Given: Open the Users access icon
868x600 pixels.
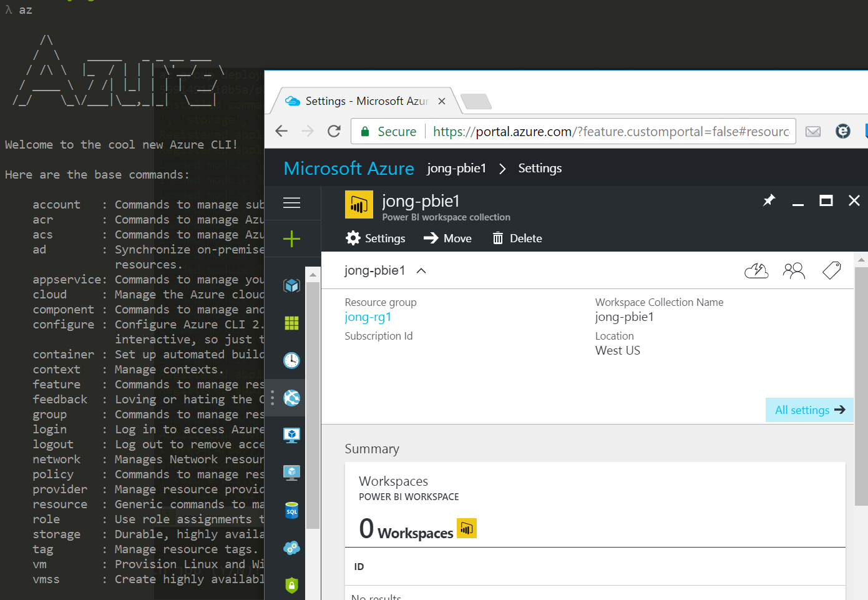Looking at the screenshot, I should (794, 270).
